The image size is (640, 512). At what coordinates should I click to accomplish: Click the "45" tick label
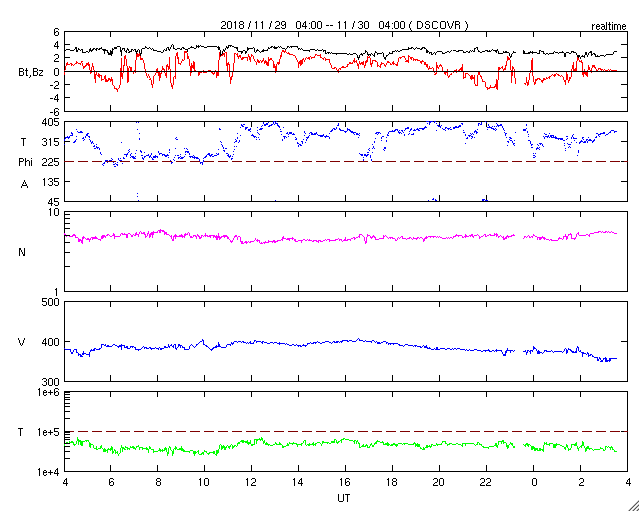54,201
